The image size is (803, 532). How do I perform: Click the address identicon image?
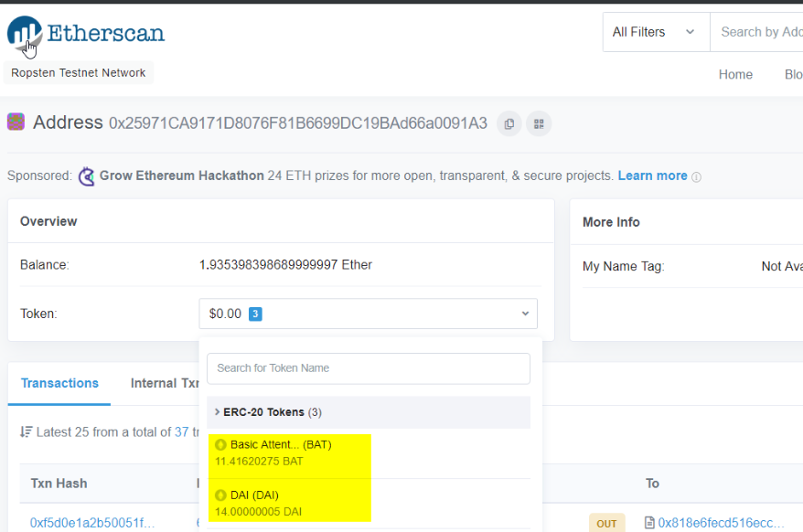click(x=16, y=122)
